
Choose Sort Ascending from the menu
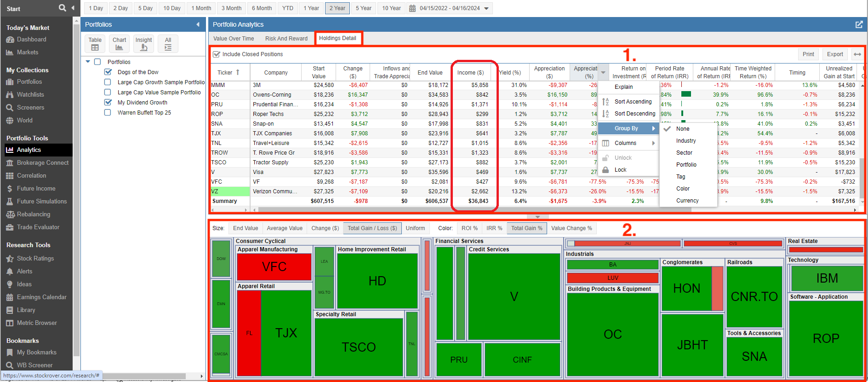pyautogui.click(x=628, y=102)
